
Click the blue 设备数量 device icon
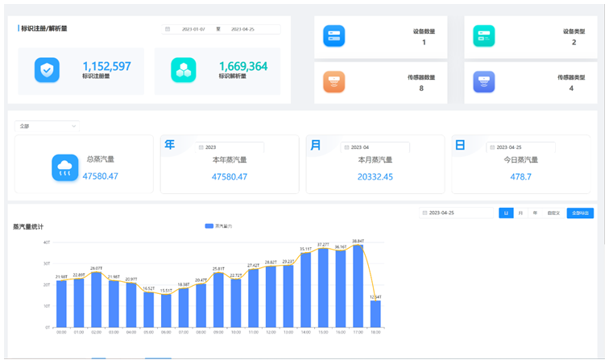coord(333,36)
